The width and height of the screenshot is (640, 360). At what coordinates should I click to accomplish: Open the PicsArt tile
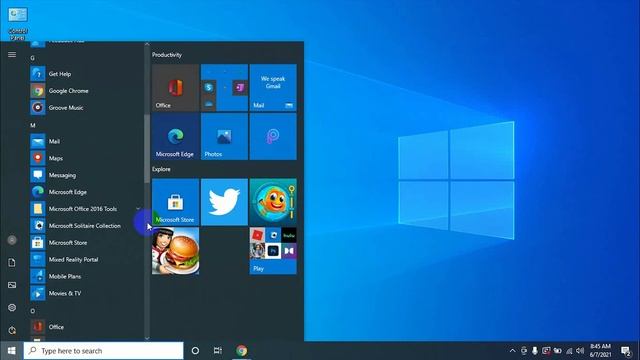tap(273, 136)
